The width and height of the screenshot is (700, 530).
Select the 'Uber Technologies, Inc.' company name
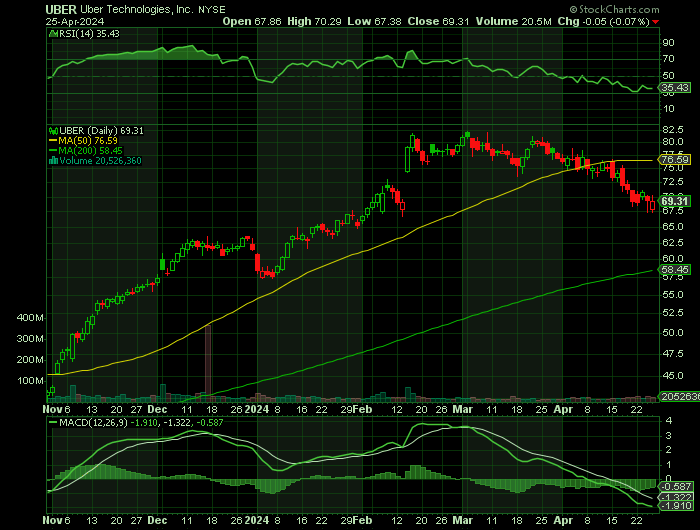pos(137,9)
